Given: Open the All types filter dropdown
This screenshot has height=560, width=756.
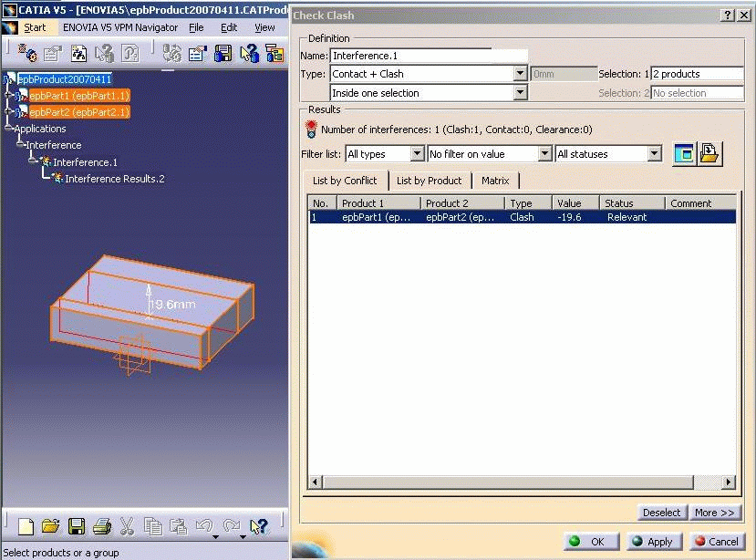Looking at the screenshot, I should pyautogui.click(x=417, y=154).
